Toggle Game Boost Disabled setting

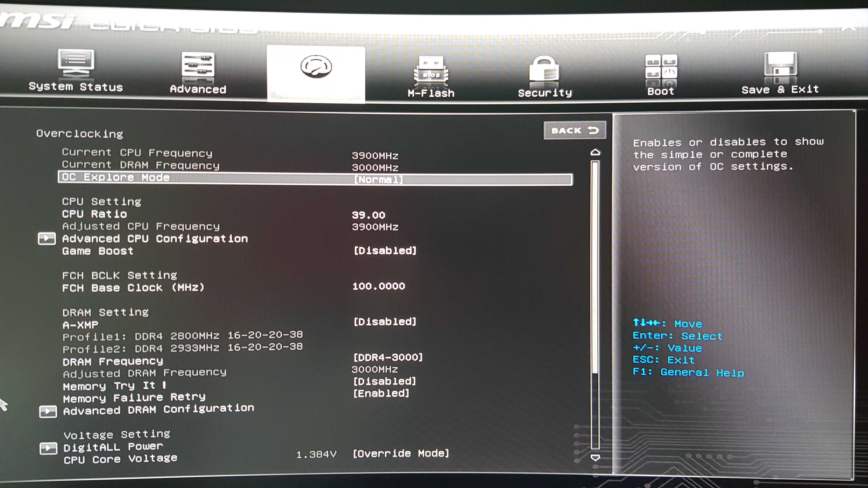point(385,251)
